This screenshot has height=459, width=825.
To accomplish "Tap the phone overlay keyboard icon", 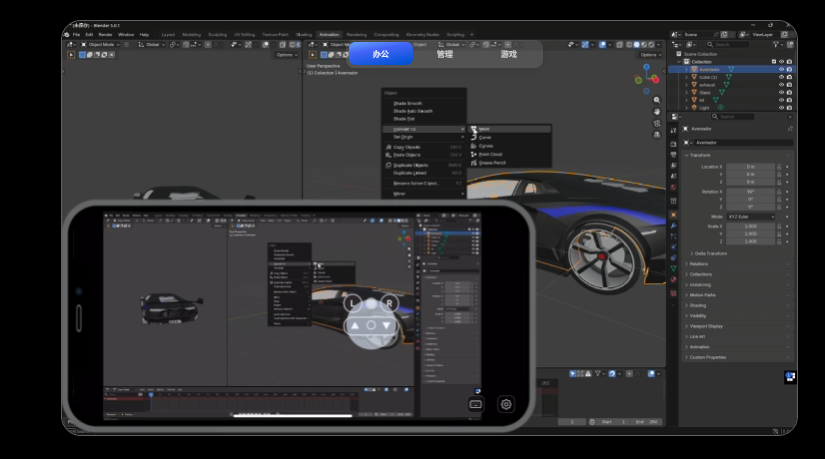I will coord(476,404).
